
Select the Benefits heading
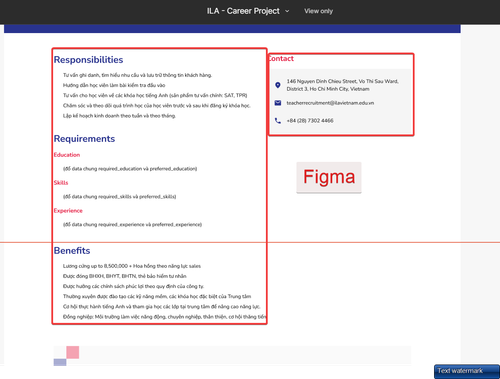pos(72,251)
